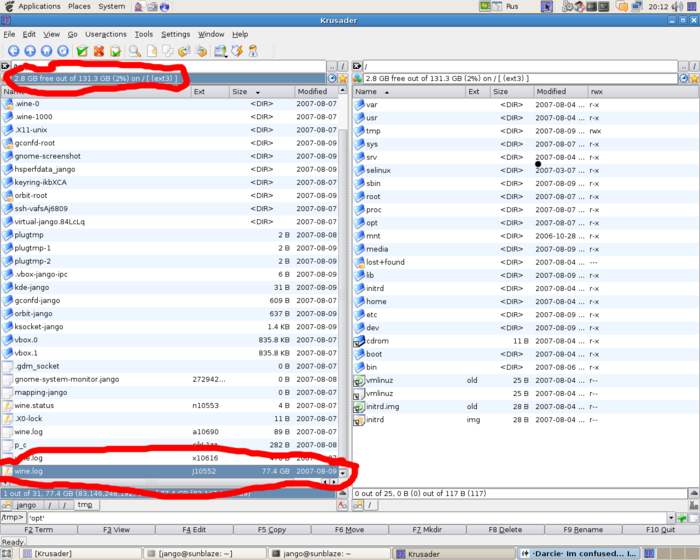The width and height of the screenshot is (700, 560).
Task: Click left panel parent directory '..' button
Action: point(332,66)
